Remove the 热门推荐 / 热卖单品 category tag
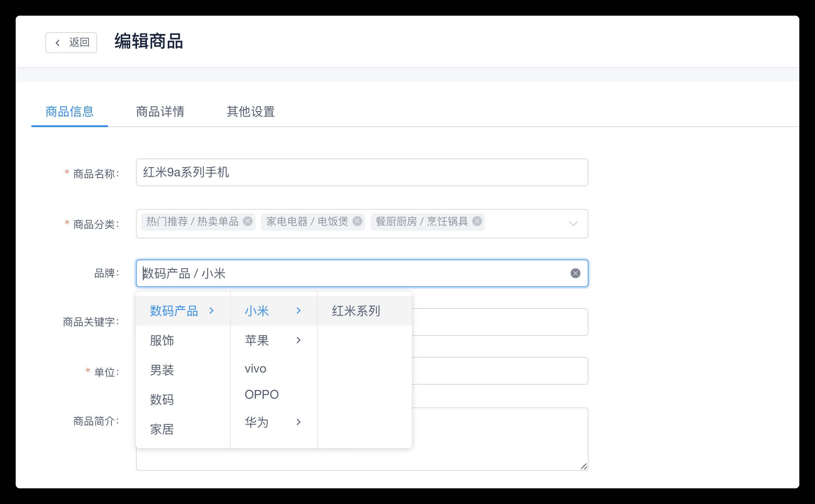This screenshot has width=815, height=504. click(x=248, y=221)
